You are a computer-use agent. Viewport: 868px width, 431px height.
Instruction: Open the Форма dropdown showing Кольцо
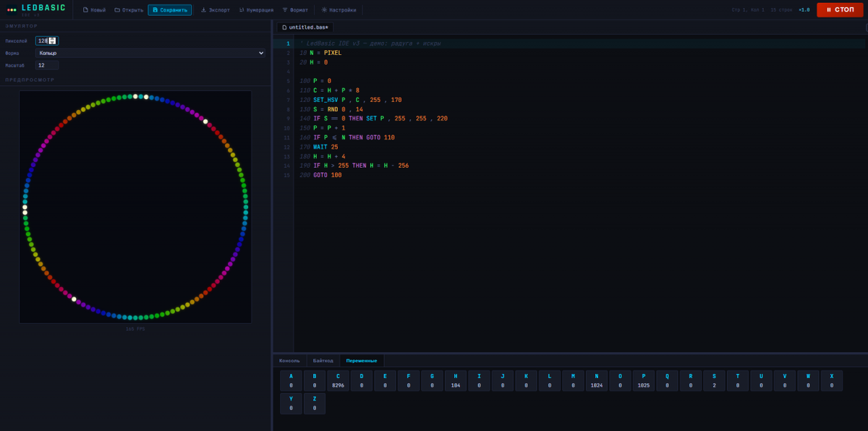point(150,53)
